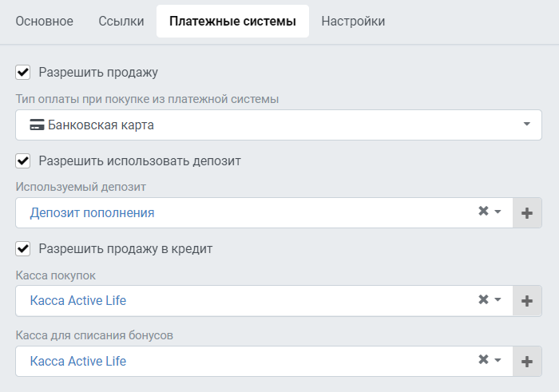This screenshot has height=392, width=559.
Task: Click the Используемый депозит field label
Action: point(81,187)
